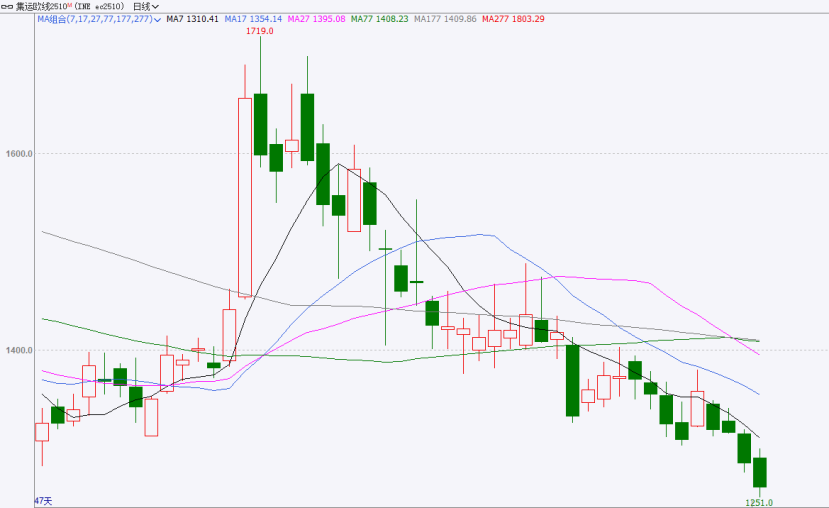829x508 pixels.
Task: Click the candlestick with the 1719.0 high
Action: pos(260,124)
